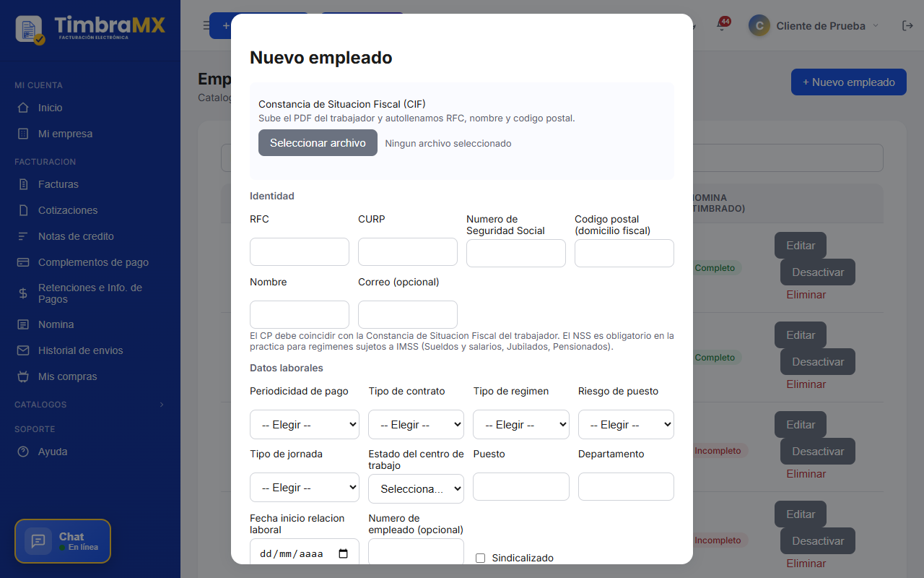Open notifications bell with 44 badge
This screenshot has width=924, height=578.
pos(721,25)
